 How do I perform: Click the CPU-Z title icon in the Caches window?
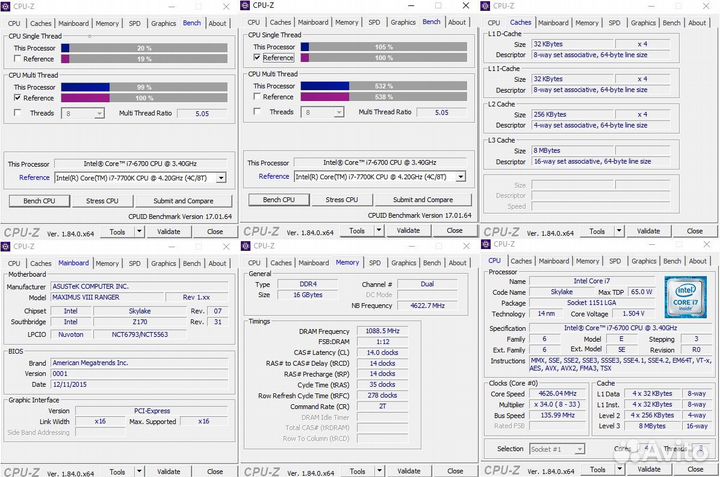[485, 6]
